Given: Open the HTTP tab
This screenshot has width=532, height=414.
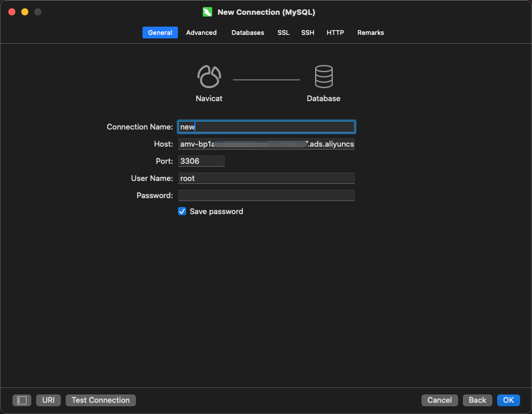Looking at the screenshot, I should pyautogui.click(x=335, y=33).
